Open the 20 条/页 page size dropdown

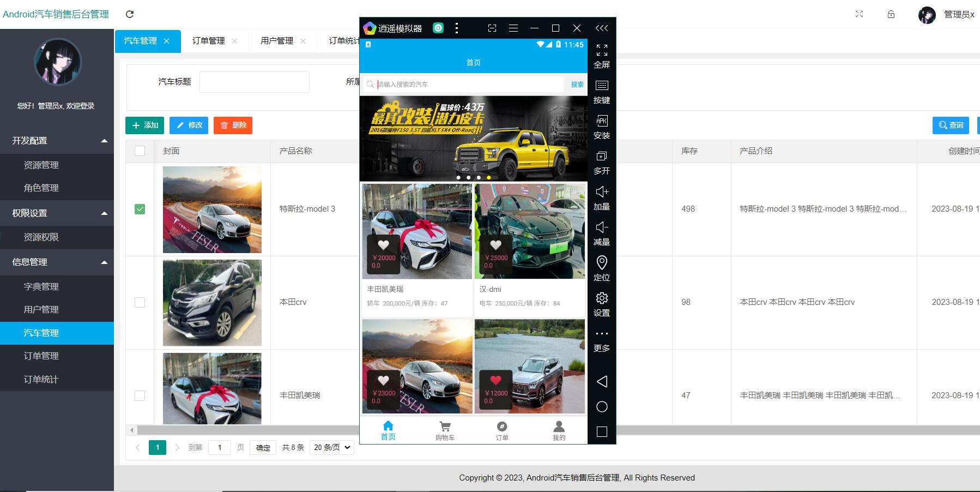pyautogui.click(x=332, y=447)
